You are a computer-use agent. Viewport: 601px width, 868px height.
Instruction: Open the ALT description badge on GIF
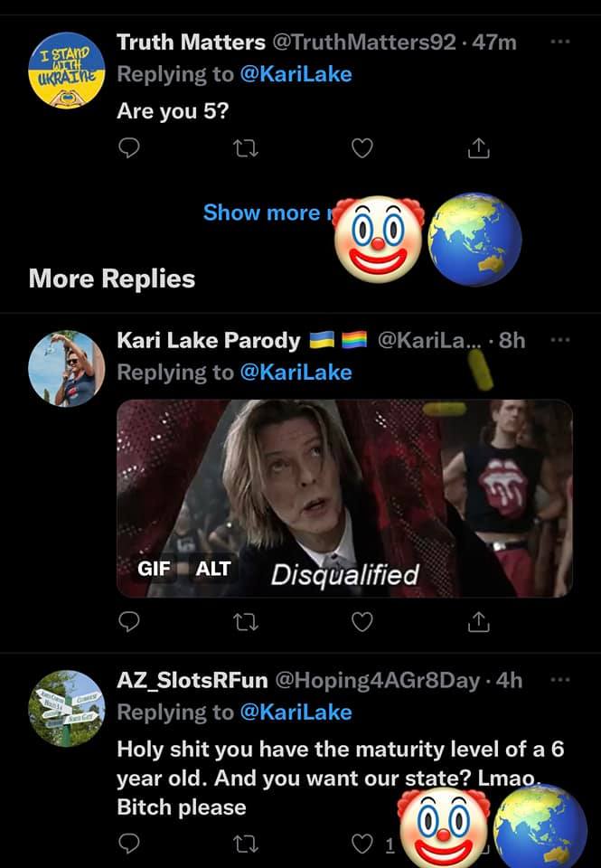[x=213, y=569]
